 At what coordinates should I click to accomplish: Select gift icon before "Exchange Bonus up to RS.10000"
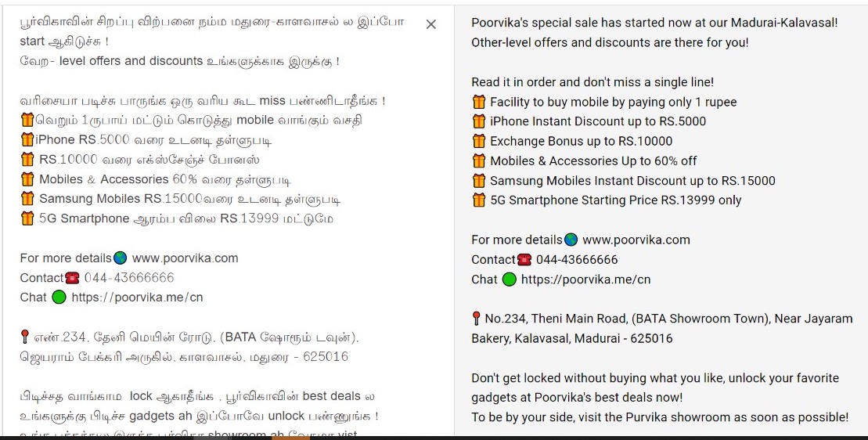[x=479, y=141]
